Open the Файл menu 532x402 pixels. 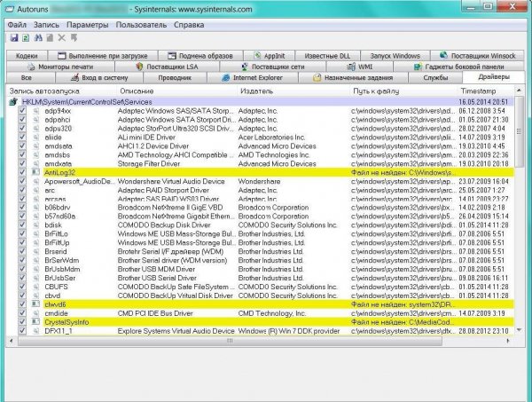(x=17, y=25)
